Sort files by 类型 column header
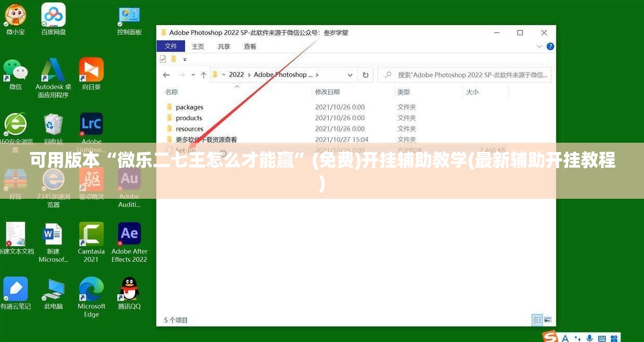Image resolution: width=644 pixels, height=342 pixels. point(404,92)
